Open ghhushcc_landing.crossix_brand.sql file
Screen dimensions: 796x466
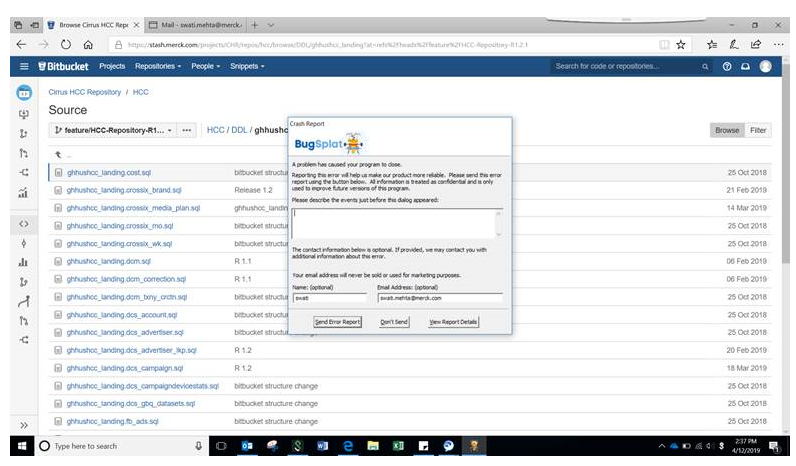124,190
